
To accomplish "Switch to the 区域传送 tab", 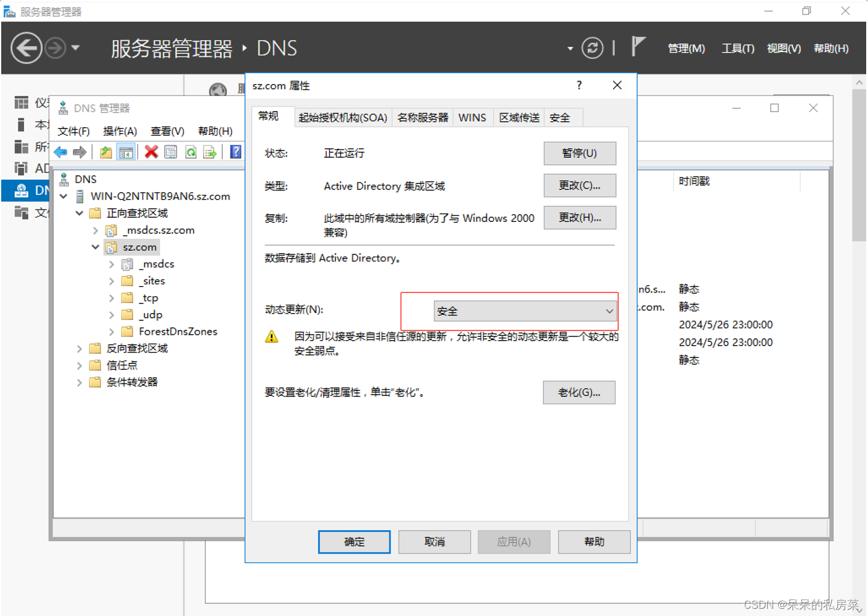I will coord(519,118).
